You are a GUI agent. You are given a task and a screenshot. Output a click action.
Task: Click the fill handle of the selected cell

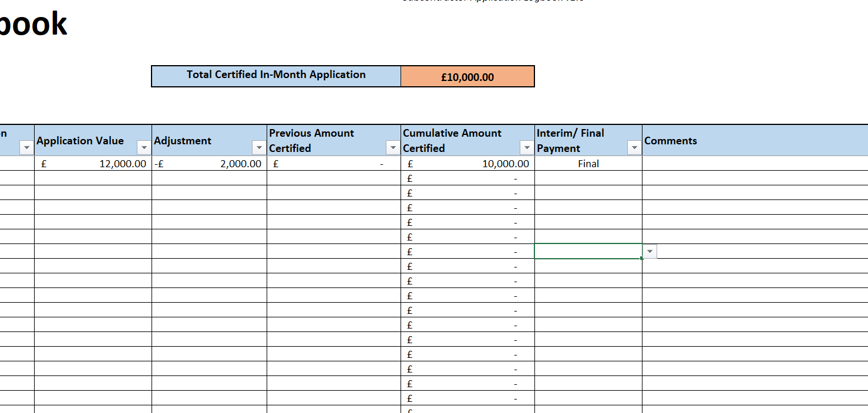click(x=642, y=258)
